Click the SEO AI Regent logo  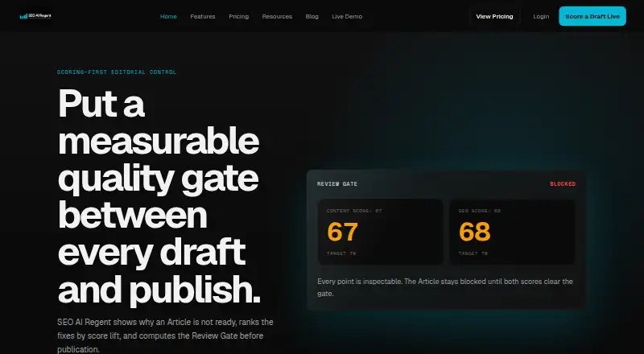coord(35,16)
